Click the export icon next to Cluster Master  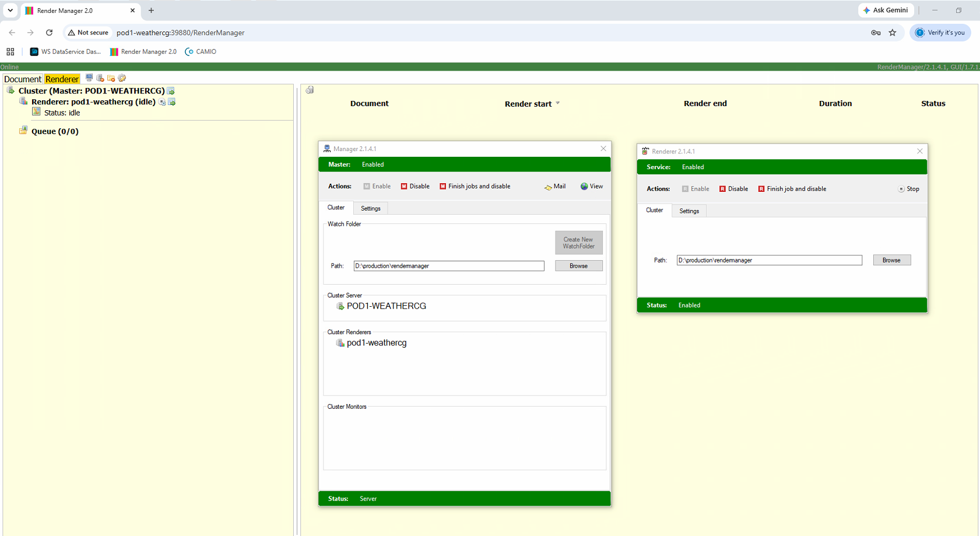171,91
